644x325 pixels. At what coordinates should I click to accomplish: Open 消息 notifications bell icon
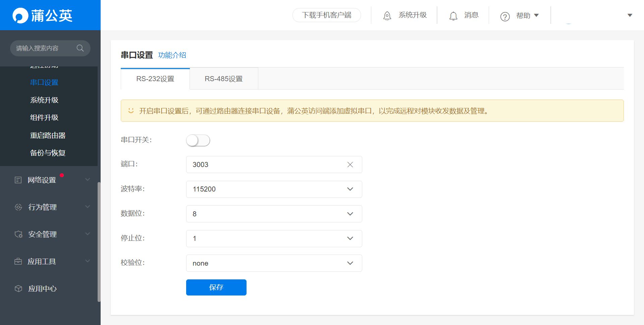453,16
